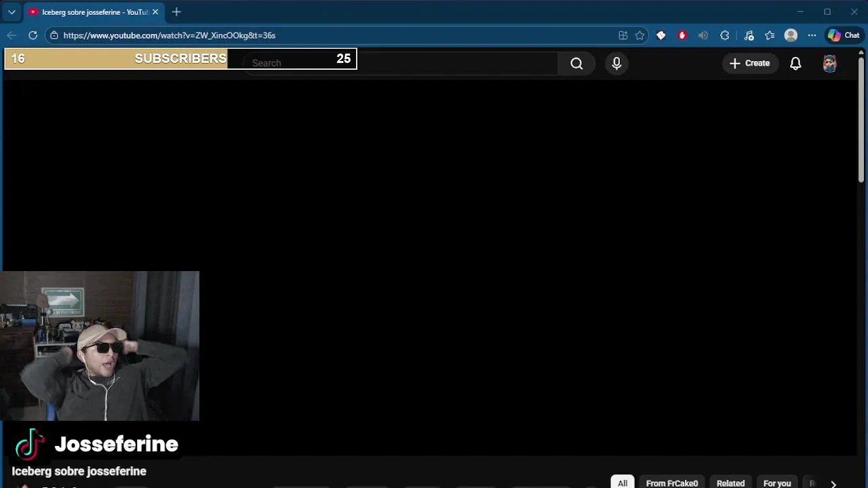Go back with browser back arrow

coord(12,35)
